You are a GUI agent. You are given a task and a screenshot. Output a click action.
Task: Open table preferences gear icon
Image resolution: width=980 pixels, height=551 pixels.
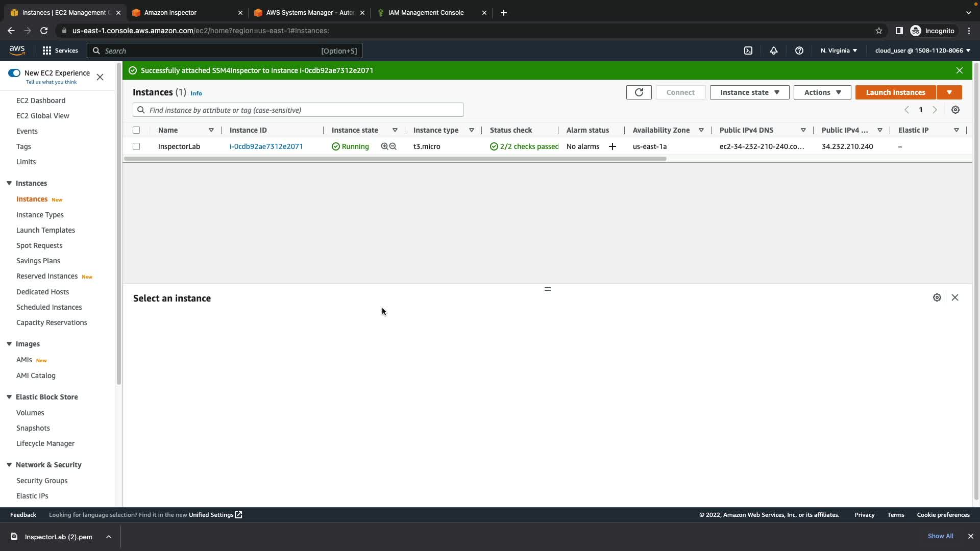pos(955,110)
